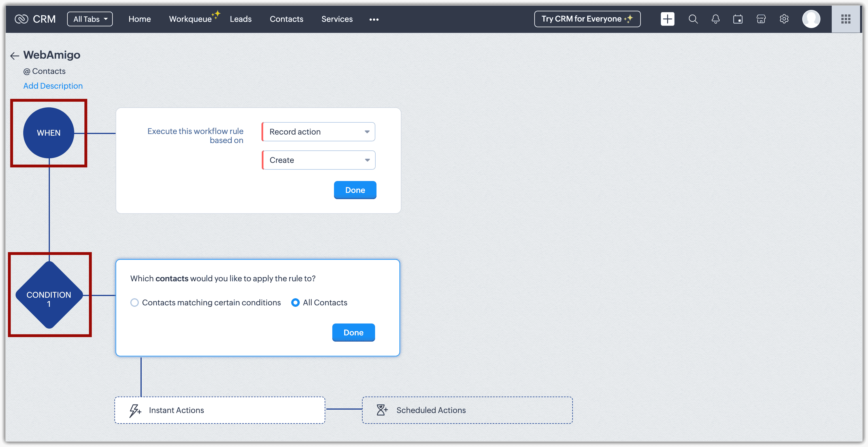Open the notifications bell icon
Viewport: 868px width, 447px height.
[715, 19]
